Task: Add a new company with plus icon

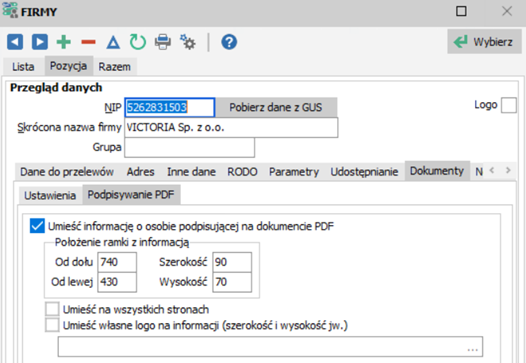Action: click(x=64, y=42)
